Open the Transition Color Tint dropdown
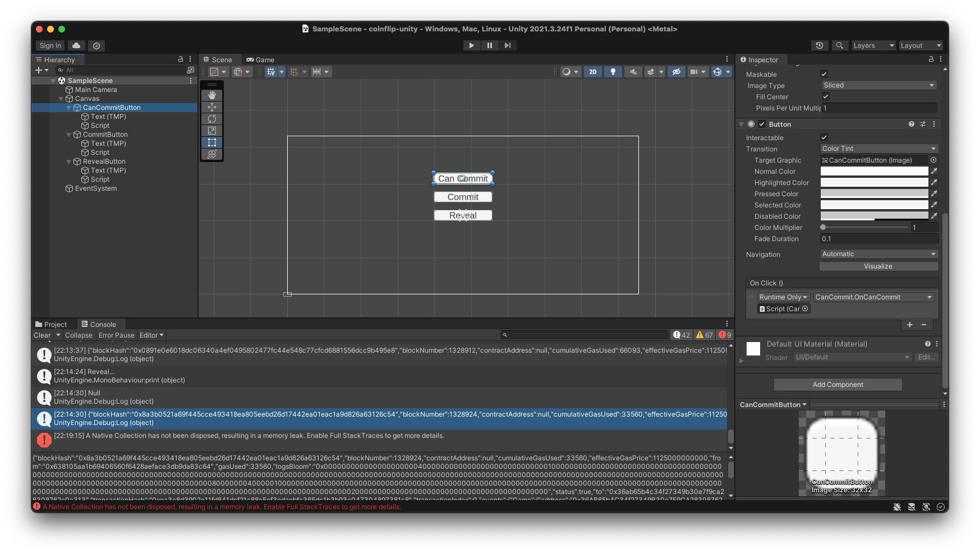 click(x=878, y=149)
